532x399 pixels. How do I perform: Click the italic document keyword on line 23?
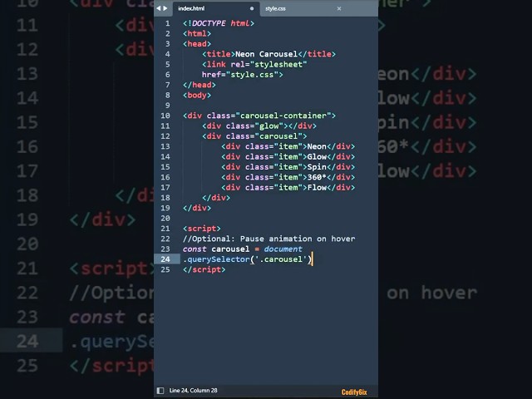coord(283,249)
